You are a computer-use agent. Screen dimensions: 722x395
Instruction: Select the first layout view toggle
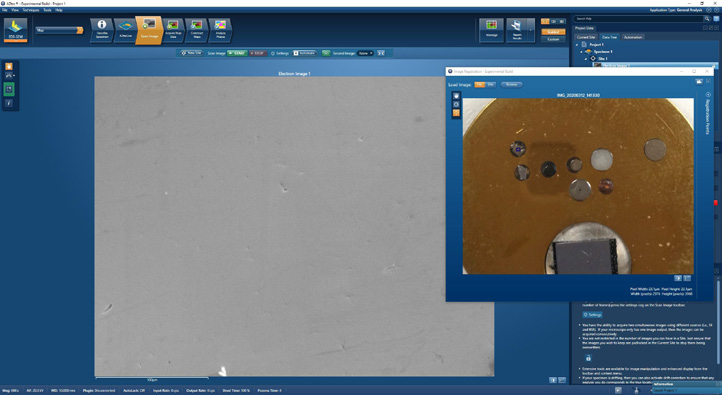pos(545,21)
